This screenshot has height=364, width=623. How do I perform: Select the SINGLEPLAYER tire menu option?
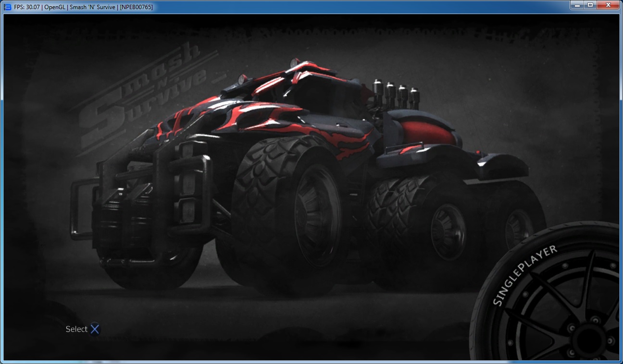tap(525, 276)
